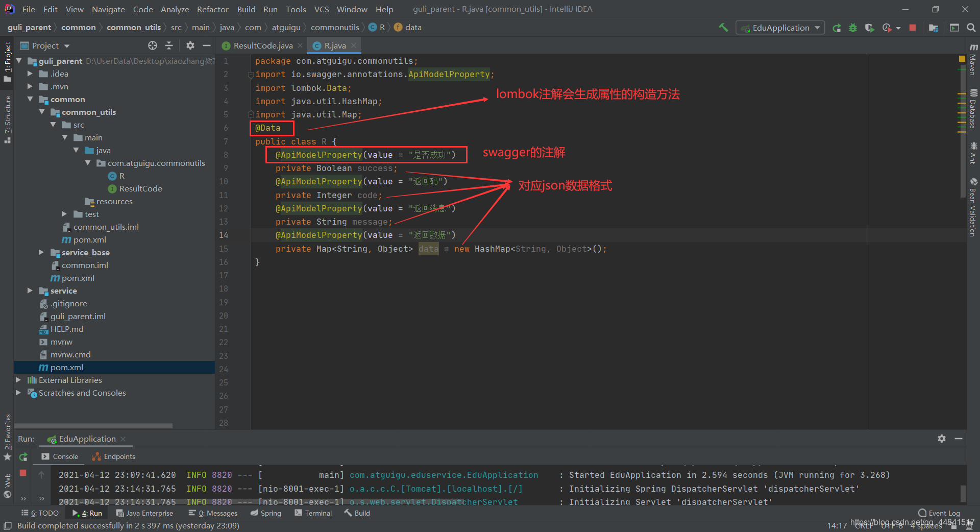Click the Collapse All icon in Project panel
The image size is (980, 532).
[169, 45]
